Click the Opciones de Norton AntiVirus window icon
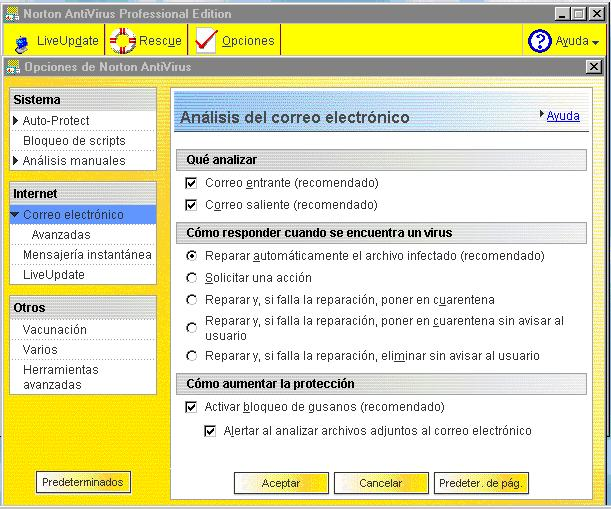 point(13,67)
